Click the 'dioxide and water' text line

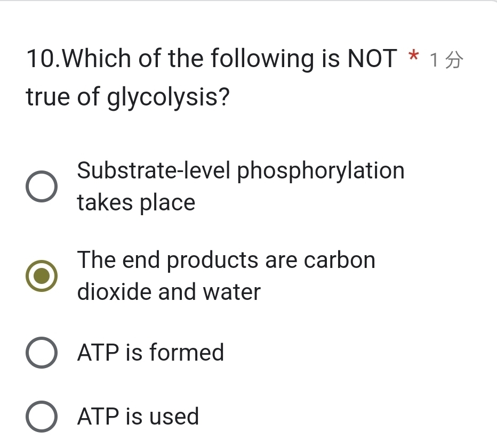click(169, 292)
